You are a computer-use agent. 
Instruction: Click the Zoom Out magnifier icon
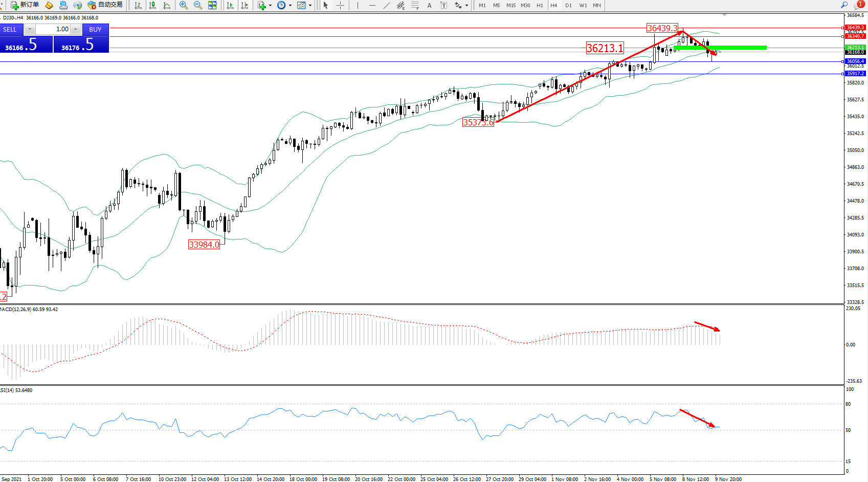tap(198, 5)
